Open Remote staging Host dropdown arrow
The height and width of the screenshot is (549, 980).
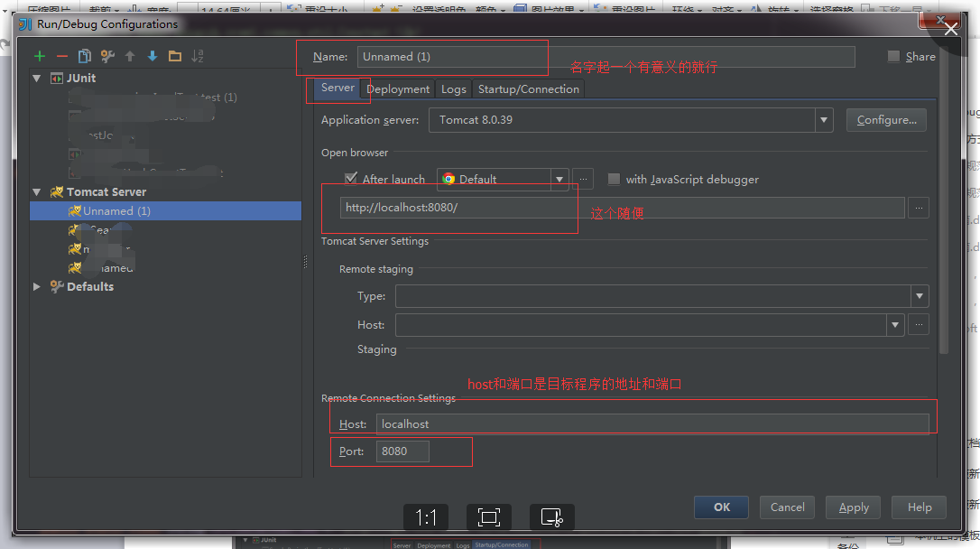point(895,324)
